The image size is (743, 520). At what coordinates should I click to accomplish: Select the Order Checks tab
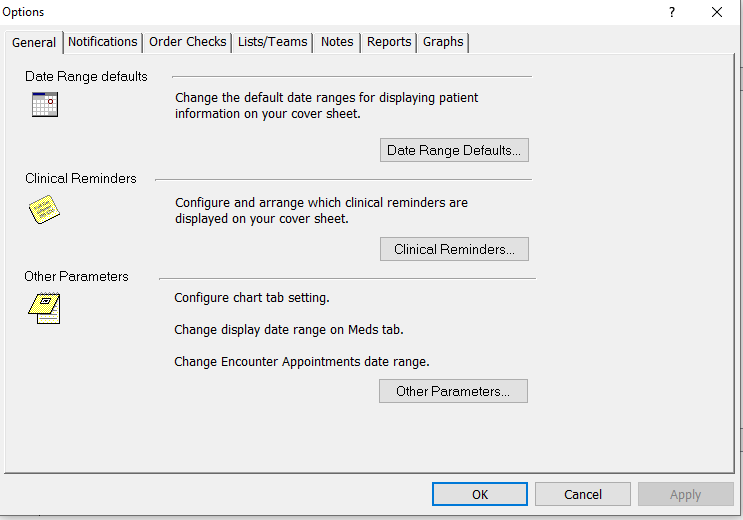point(188,42)
